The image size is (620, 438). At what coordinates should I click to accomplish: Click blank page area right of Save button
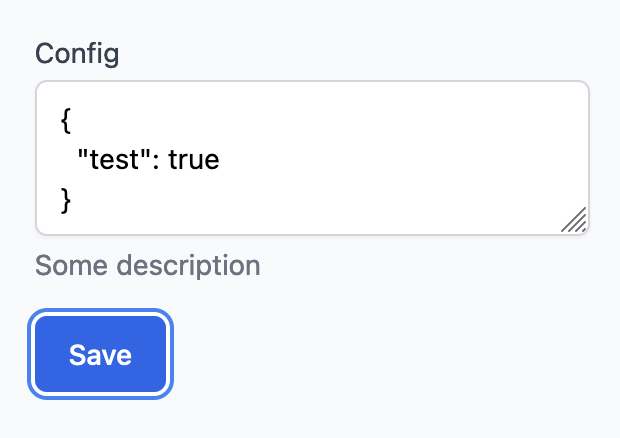(380, 355)
